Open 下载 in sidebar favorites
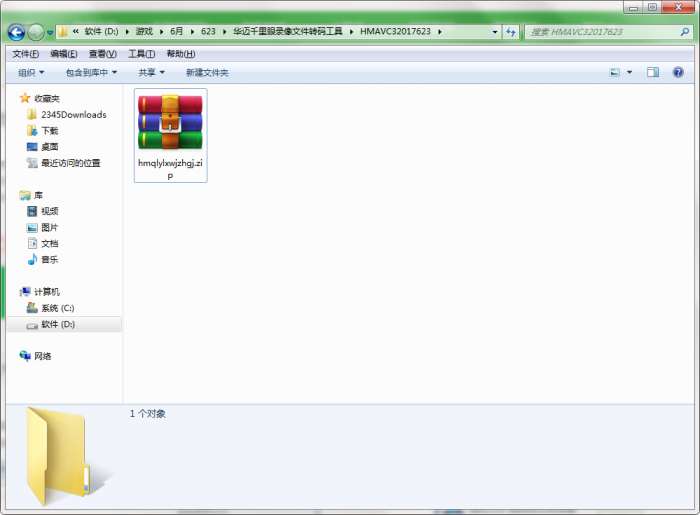The width and height of the screenshot is (700, 515). coord(43,131)
